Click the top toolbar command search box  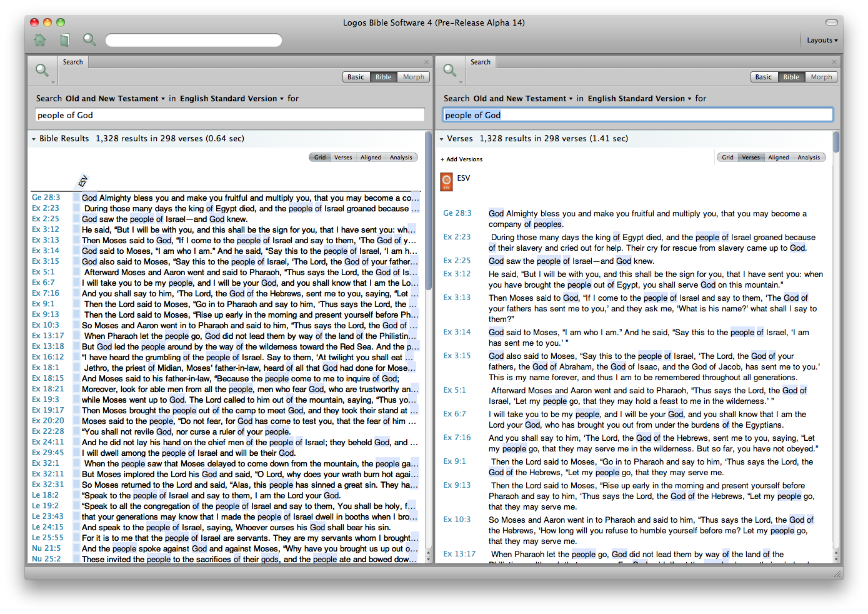pyautogui.click(x=194, y=40)
